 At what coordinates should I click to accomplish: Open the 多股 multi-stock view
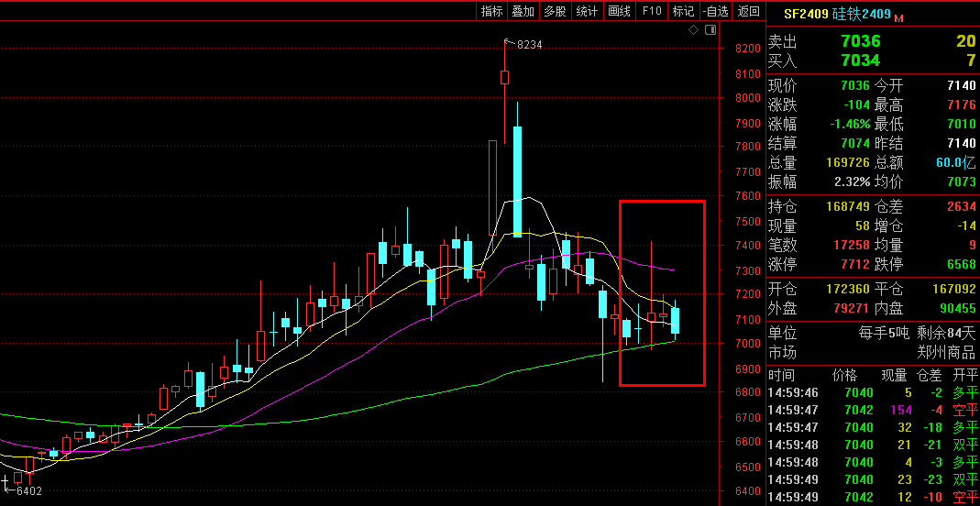[555, 11]
